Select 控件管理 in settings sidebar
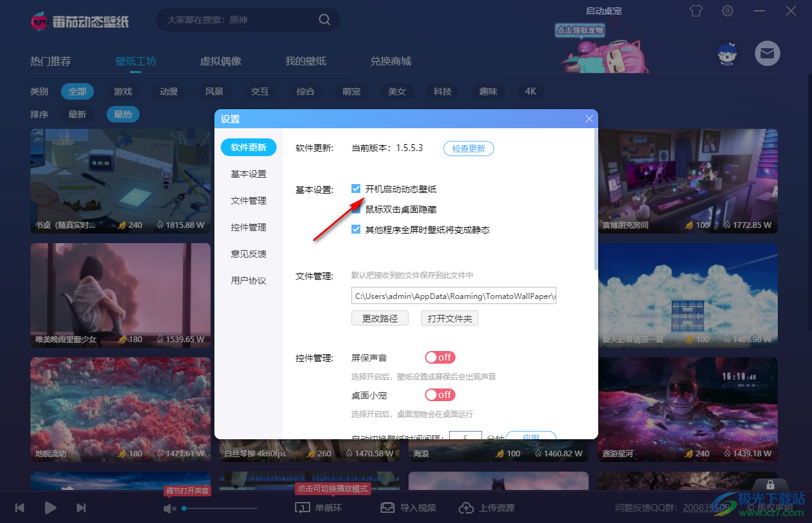Viewport: 812px width, 523px height. 249,227
